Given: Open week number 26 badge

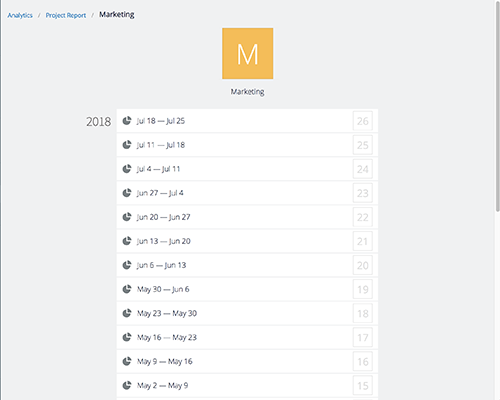Looking at the screenshot, I should point(363,121).
